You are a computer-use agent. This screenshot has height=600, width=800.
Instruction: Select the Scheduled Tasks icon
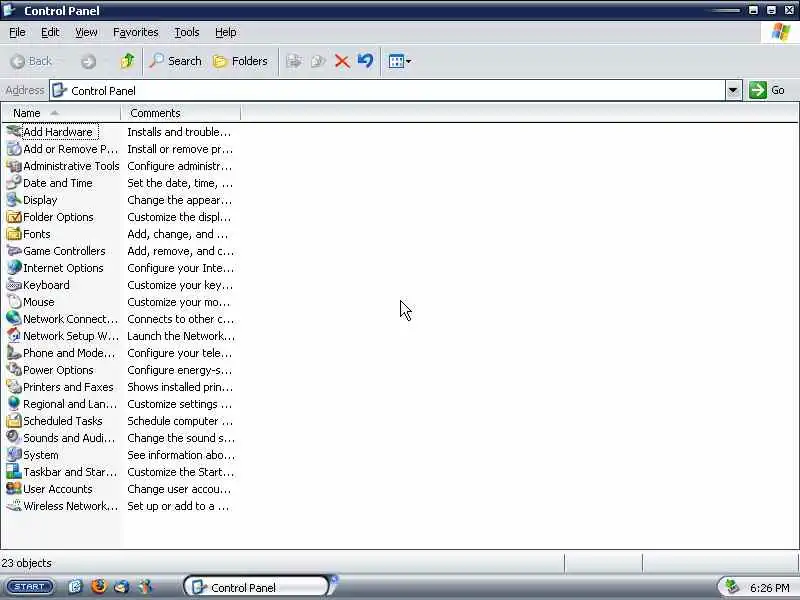(14, 421)
